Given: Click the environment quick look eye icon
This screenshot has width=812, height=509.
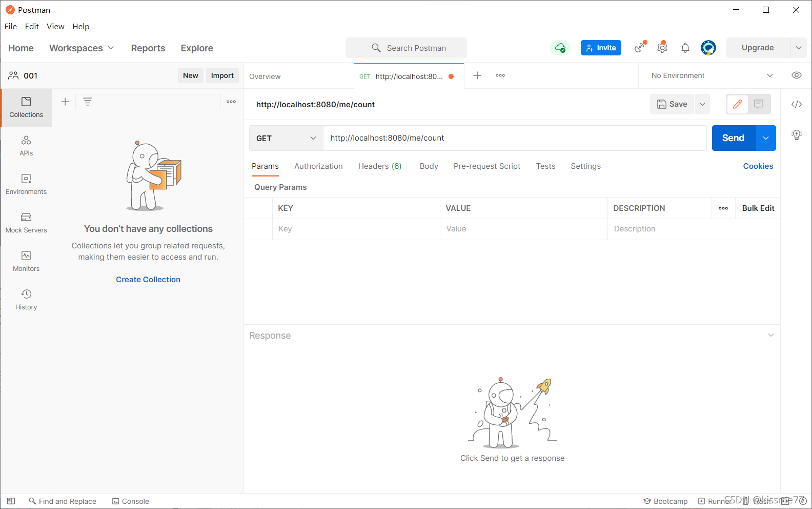Looking at the screenshot, I should (x=796, y=75).
